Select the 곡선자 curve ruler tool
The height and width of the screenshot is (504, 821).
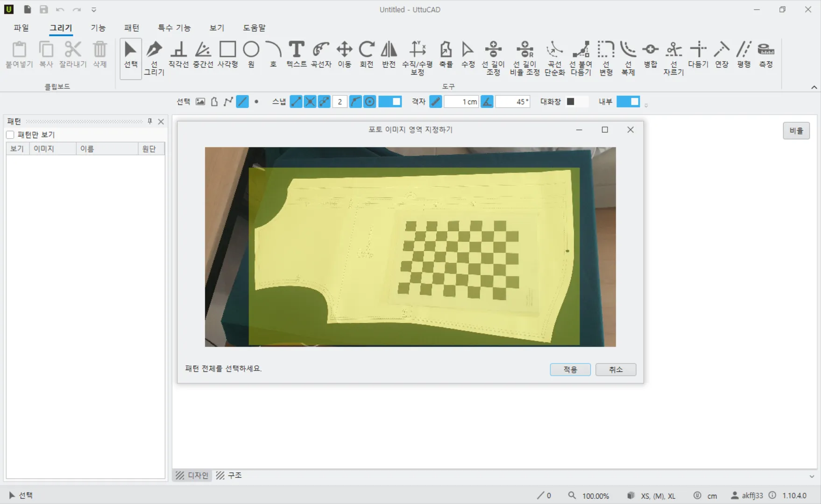[321, 55]
